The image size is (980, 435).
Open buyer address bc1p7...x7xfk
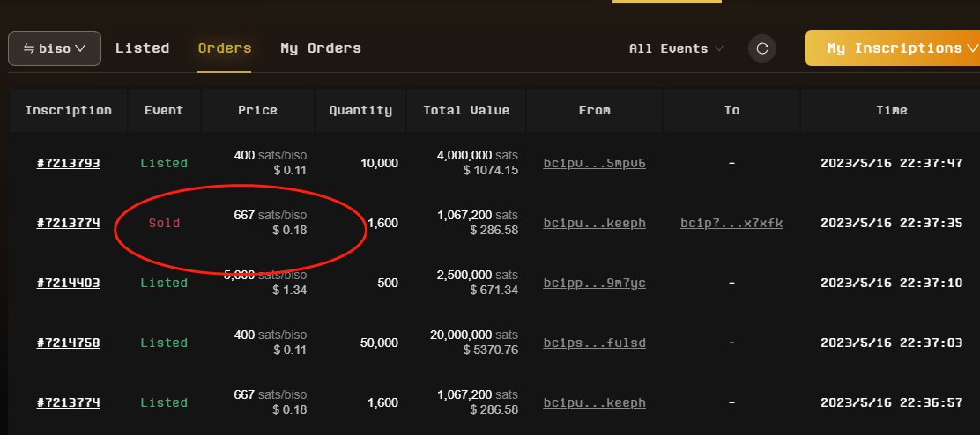731,224
